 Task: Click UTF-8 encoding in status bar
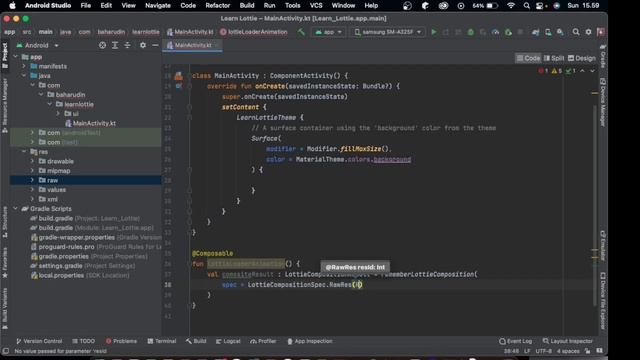tap(543, 351)
